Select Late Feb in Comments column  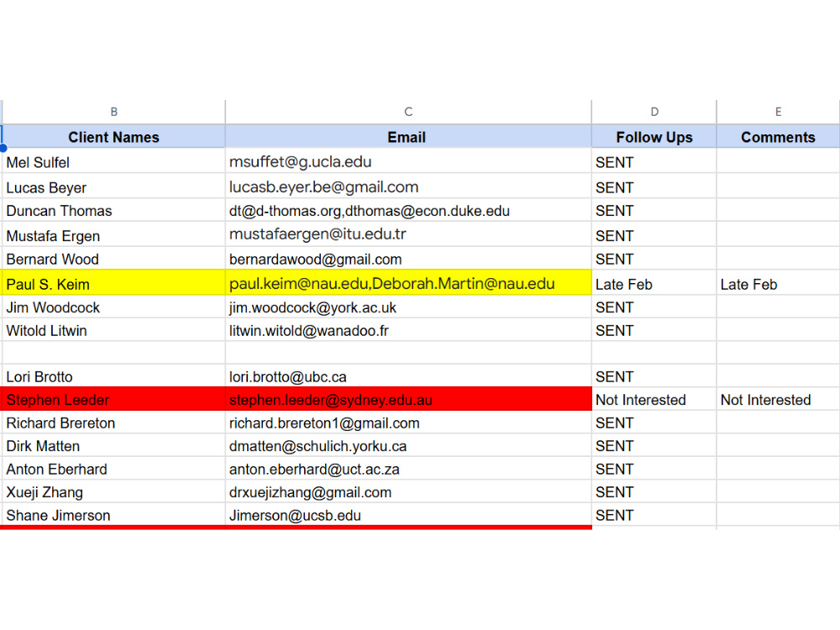click(778, 282)
